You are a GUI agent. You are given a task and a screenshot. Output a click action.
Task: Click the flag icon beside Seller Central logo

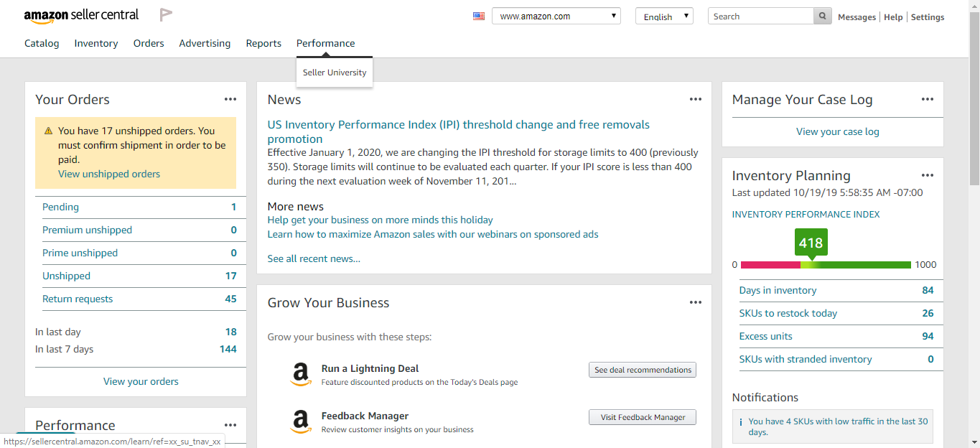[166, 14]
